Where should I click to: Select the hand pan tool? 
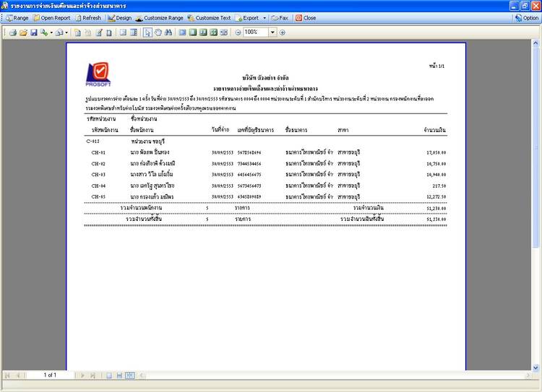pyautogui.click(x=158, y=32)
